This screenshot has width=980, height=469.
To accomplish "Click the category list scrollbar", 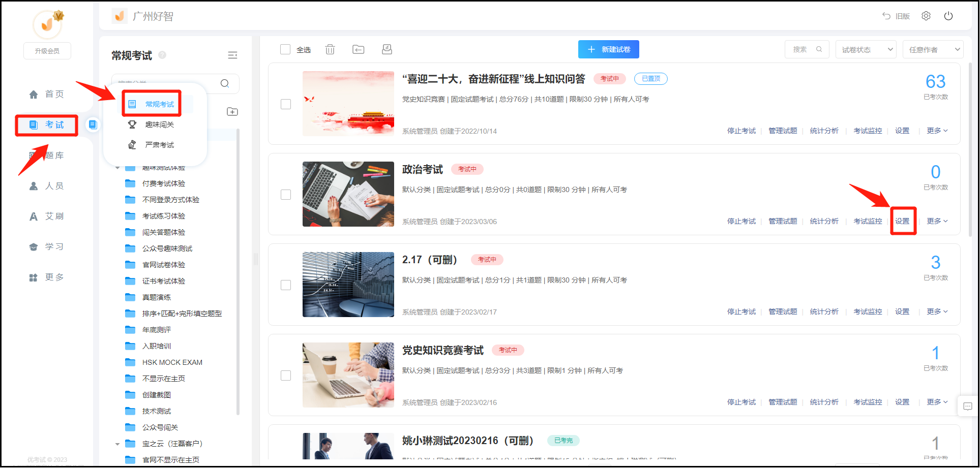I will click(x=237, y=272).
